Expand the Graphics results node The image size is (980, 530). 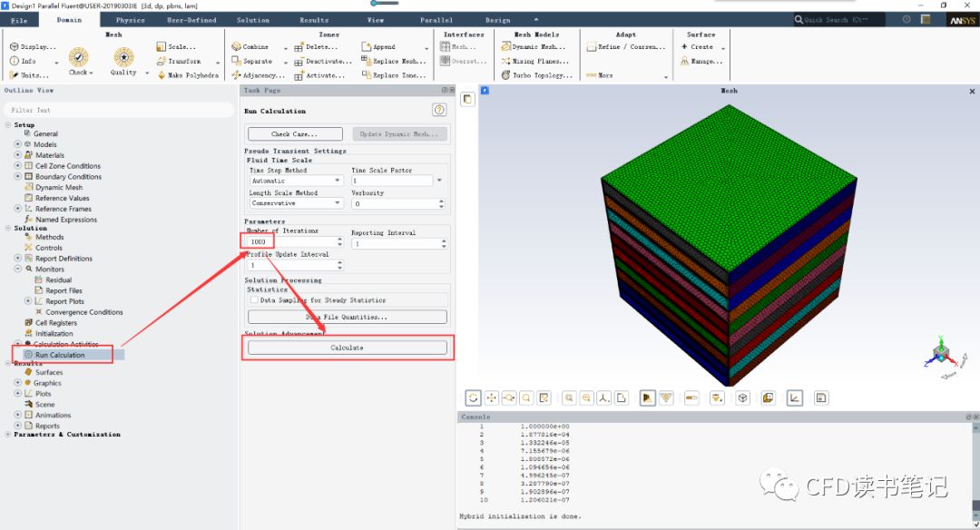click(x=17, y=382)
